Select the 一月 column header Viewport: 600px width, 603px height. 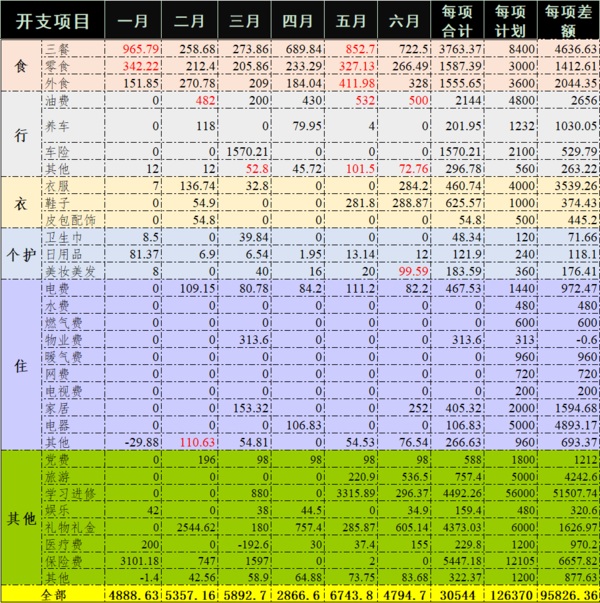tap(133, 20)
